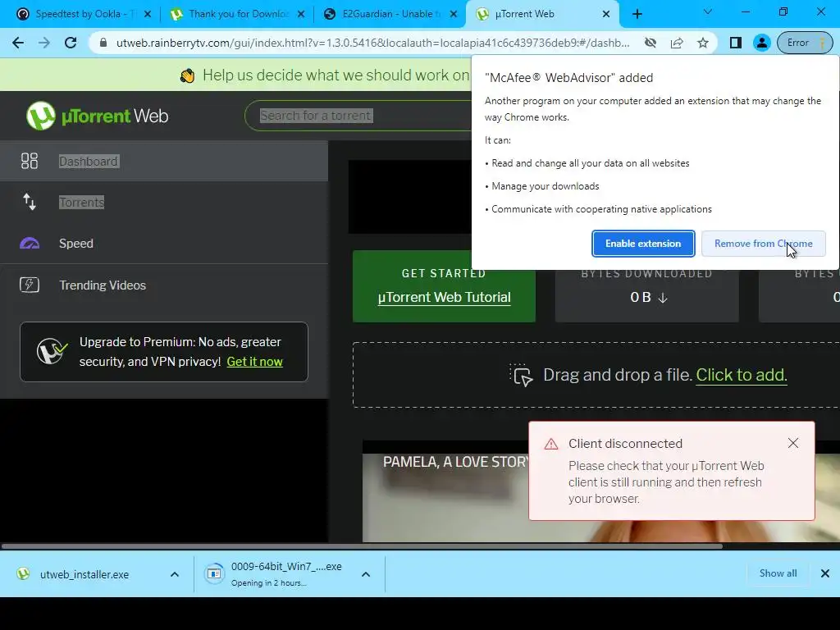This screenshot has height=630, width=840.
Task: Open Torrents in the sidebar
Action: [x=164, y=202]
